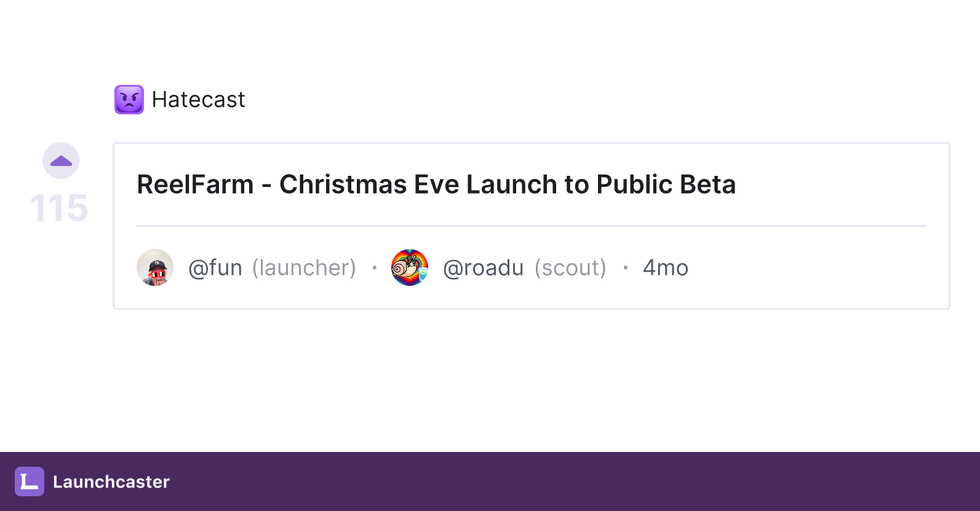
Task: Click the dot separator before 4mo
Action: point(625,267)
